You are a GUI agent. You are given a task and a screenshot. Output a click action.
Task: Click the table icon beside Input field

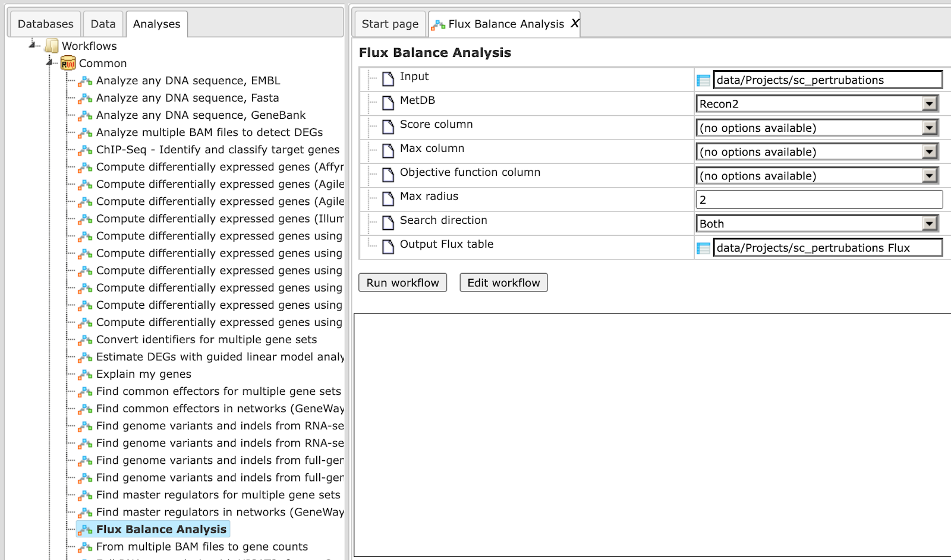click(x=703, y=80)
